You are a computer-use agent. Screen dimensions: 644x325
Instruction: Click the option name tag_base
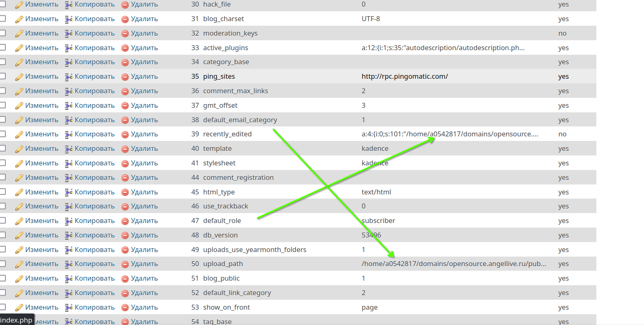[217, 322]
